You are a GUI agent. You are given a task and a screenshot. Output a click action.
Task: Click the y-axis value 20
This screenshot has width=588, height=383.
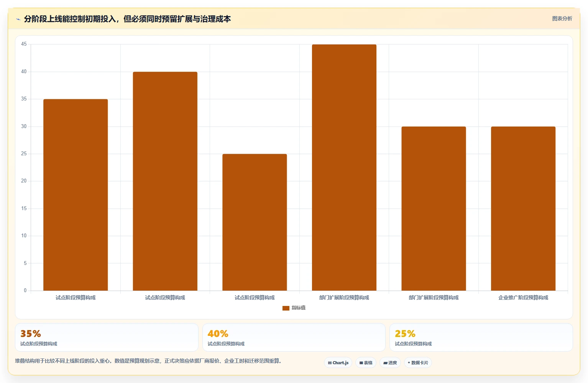click(x=24, y=181)
